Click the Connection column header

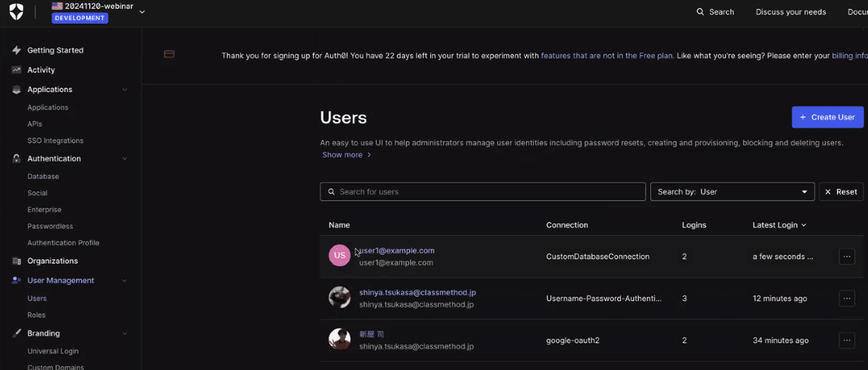pos(567,225)
